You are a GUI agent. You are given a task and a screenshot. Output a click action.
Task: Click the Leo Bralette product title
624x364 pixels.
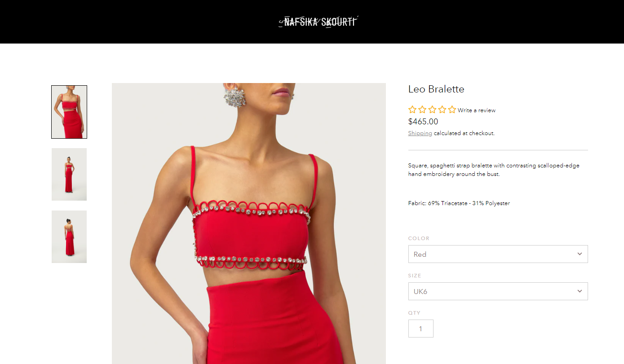coord(436,89)
